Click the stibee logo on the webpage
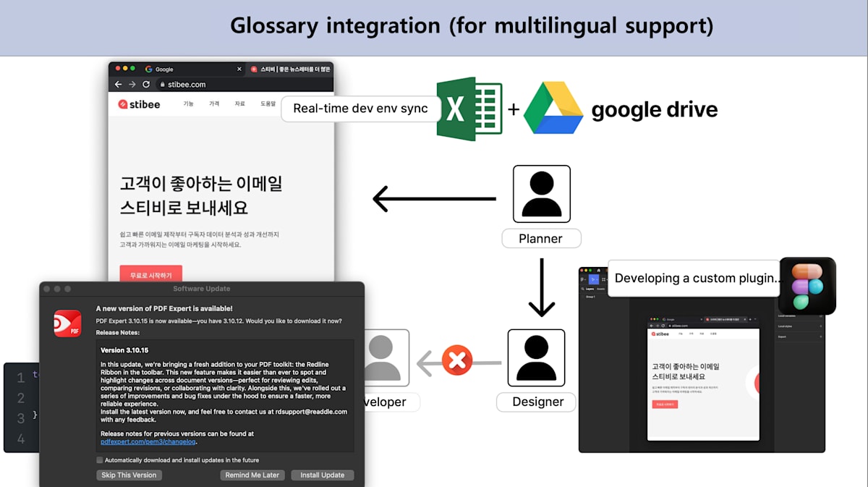 [139, 104]
